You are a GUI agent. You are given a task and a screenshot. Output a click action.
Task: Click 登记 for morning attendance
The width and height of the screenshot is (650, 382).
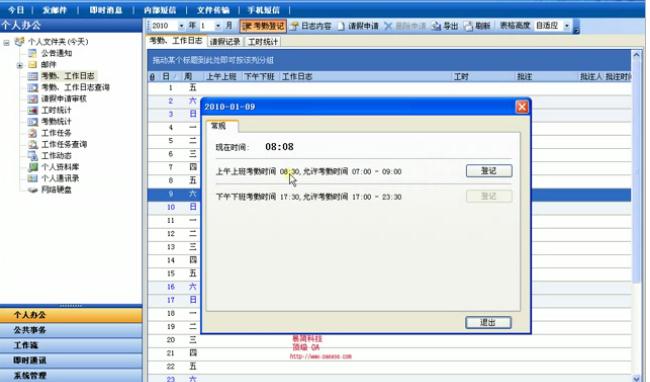click(x=489, y=171)
